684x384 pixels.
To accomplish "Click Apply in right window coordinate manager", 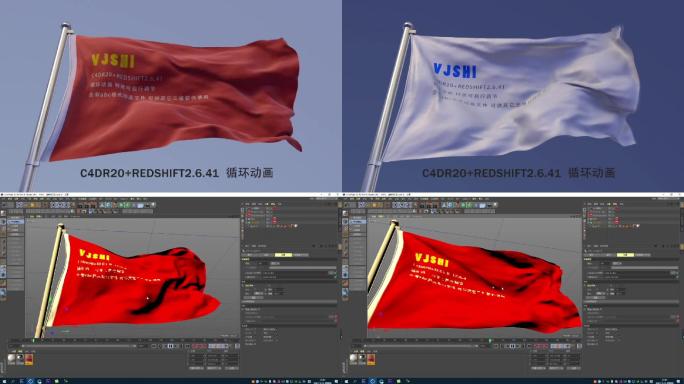I will click(574, 368).
